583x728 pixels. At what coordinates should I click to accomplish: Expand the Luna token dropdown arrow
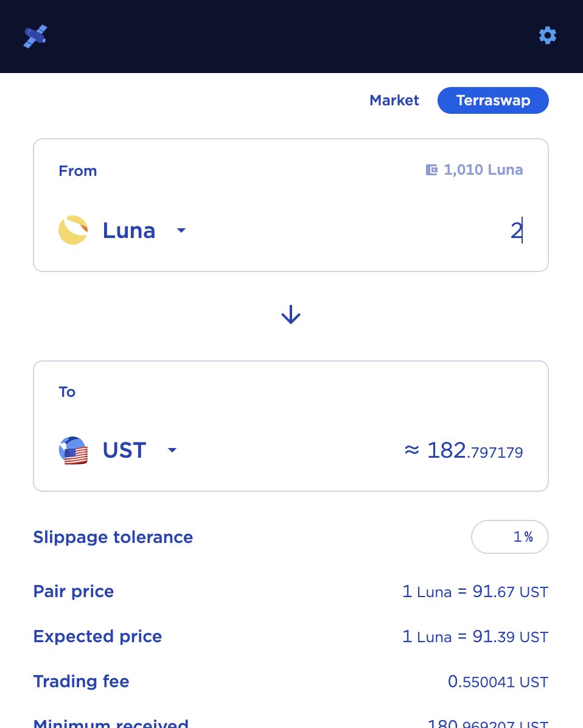click(181, 231)
